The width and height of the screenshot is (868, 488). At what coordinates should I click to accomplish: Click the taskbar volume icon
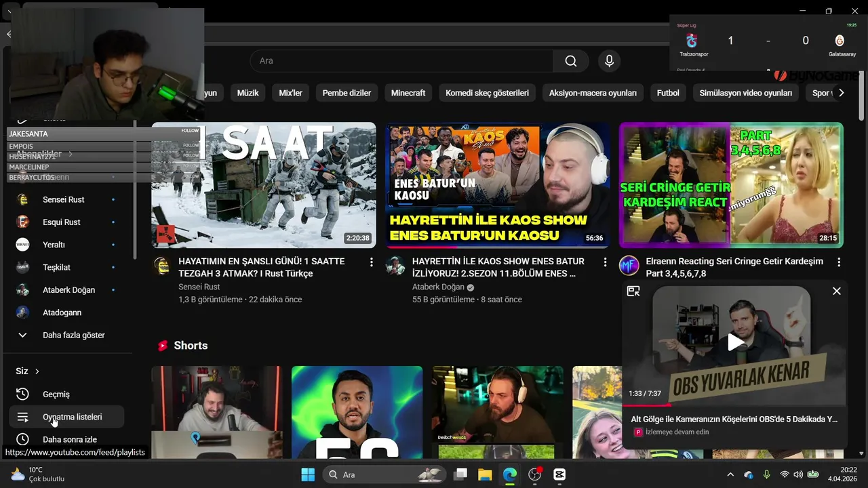tap(798, 474)
